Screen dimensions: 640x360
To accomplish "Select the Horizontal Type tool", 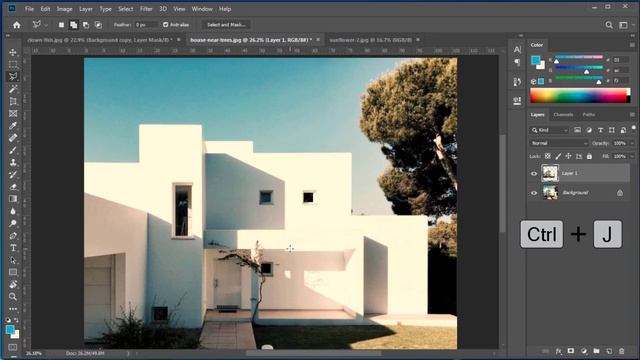I will click(x=13, y=248).
